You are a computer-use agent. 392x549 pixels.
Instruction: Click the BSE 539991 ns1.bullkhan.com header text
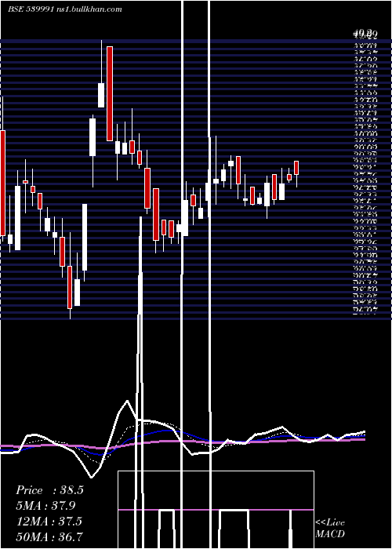coord(65,9)
